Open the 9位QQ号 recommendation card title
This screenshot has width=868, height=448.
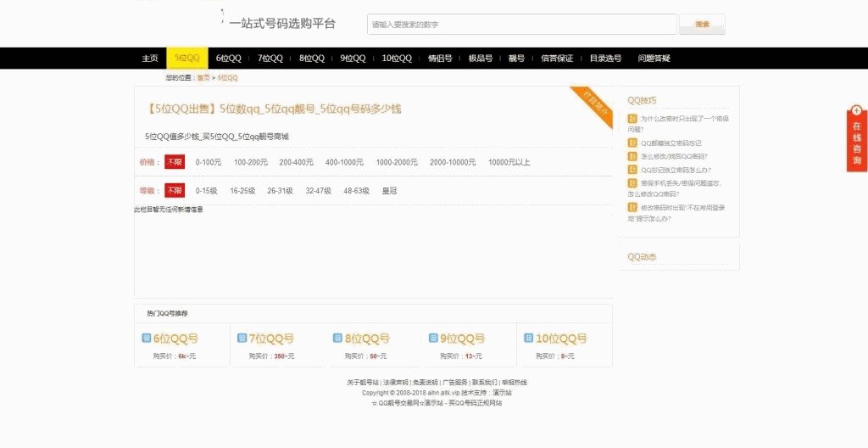462,339
